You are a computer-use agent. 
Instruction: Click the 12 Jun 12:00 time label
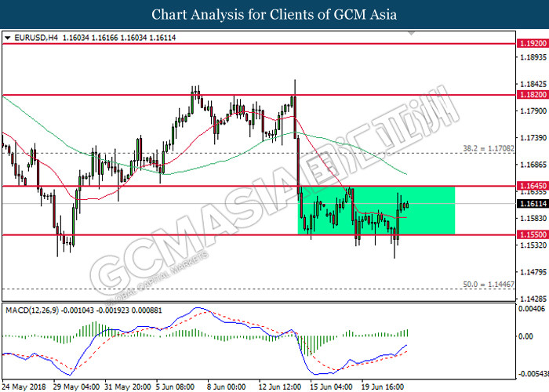(x=280, y=387)
